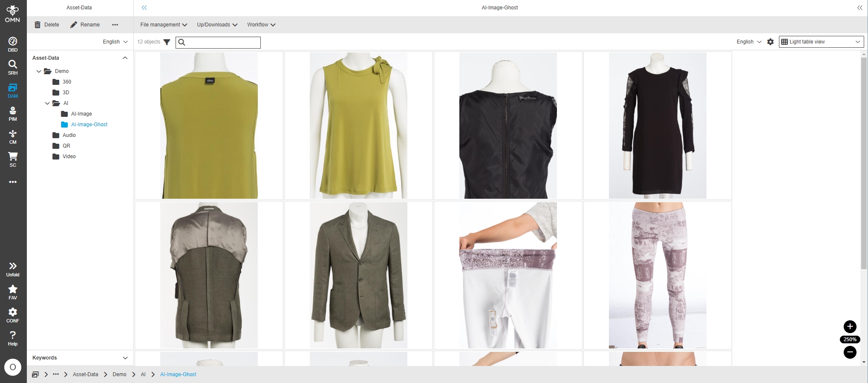Collapse the Asset-Data tree panel
868x383 pixels.
point(125,58)
